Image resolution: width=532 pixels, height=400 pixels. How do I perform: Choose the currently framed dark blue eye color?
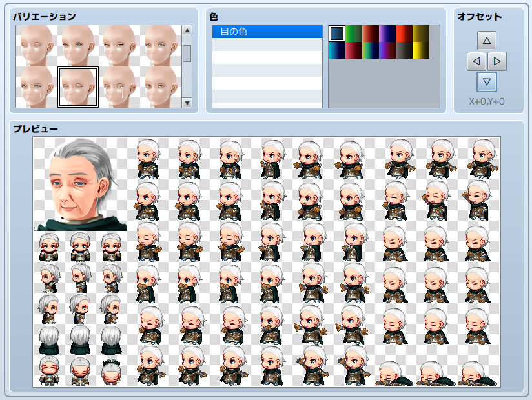[337, 30]
